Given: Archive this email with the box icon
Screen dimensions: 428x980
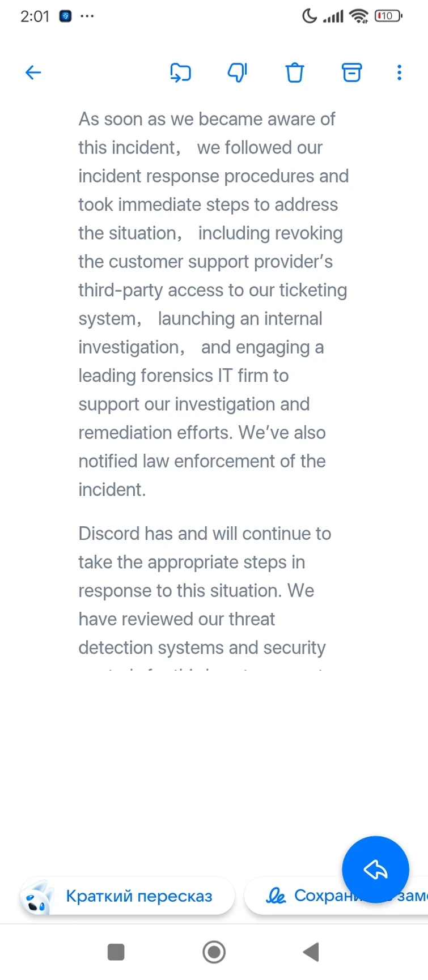Looking at the screenshot, I should 351,73.
